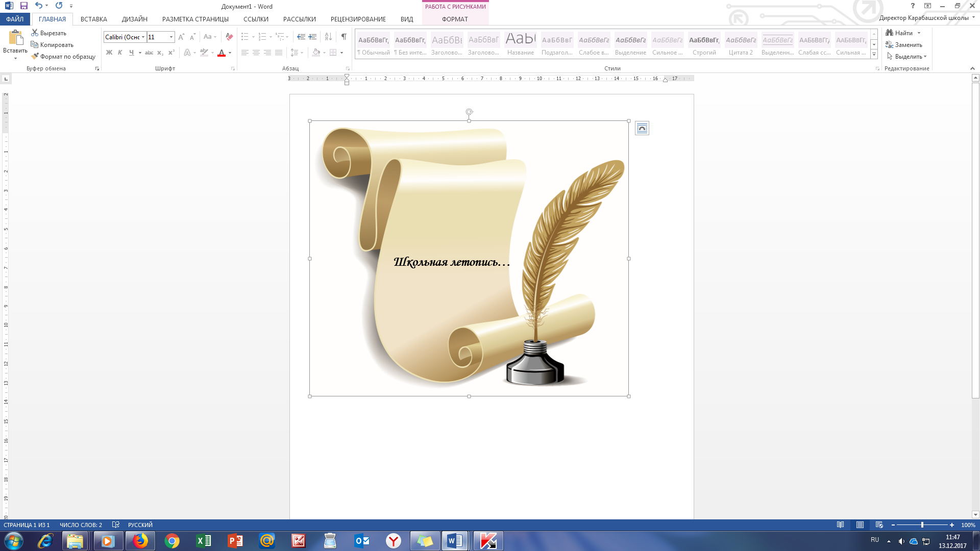980x551 pixels.
Task: Click the Clear Formatting eraser icon
Action: (229, 37)
